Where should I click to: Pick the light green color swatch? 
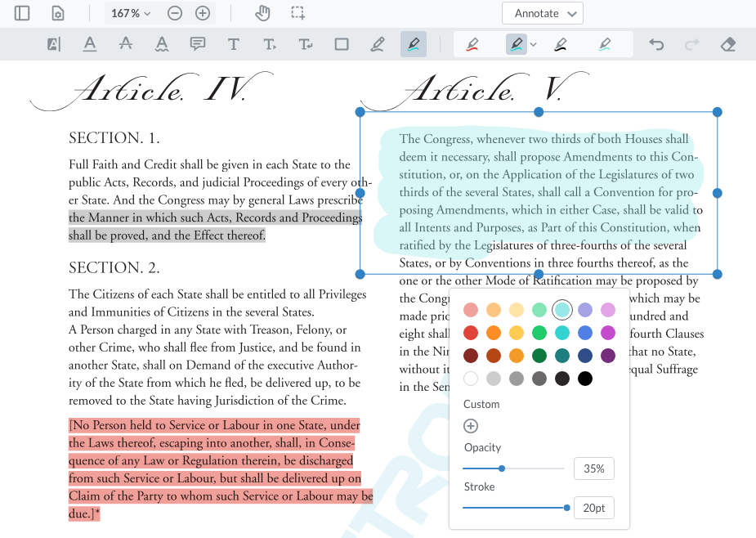[x=539, y=310]
